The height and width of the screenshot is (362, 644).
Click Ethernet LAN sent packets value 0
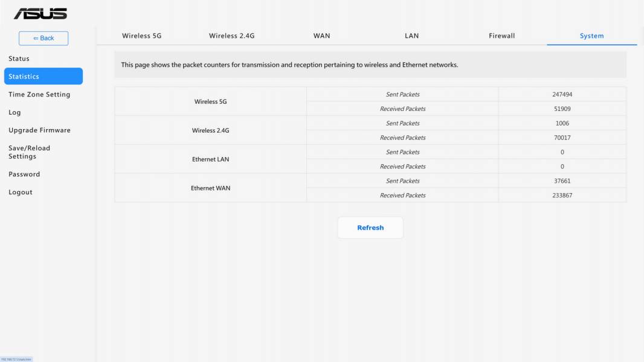pyautogui.click(x=562, y=152)
